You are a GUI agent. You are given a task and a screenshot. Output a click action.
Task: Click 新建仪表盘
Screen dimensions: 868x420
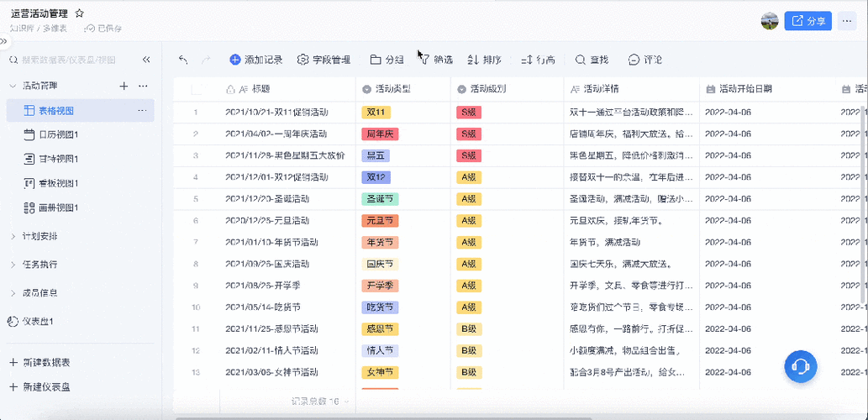click(39, 387)
